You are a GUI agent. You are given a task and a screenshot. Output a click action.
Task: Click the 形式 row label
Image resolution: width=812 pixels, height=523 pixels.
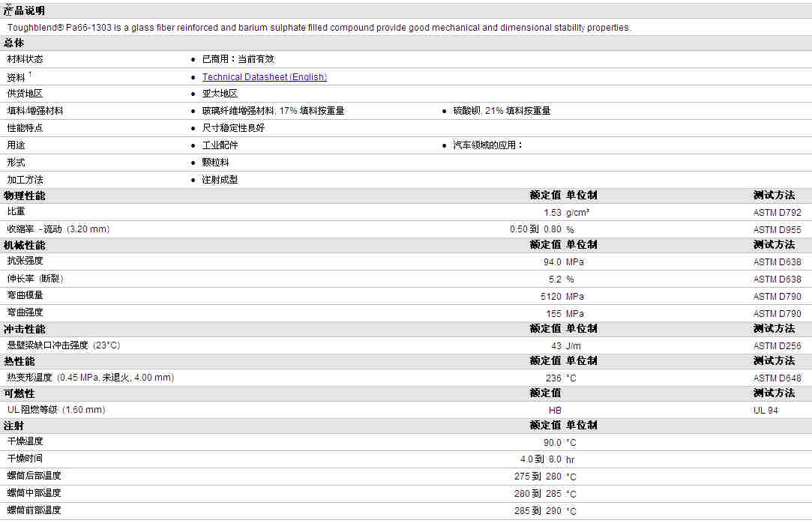click(16, 163)
